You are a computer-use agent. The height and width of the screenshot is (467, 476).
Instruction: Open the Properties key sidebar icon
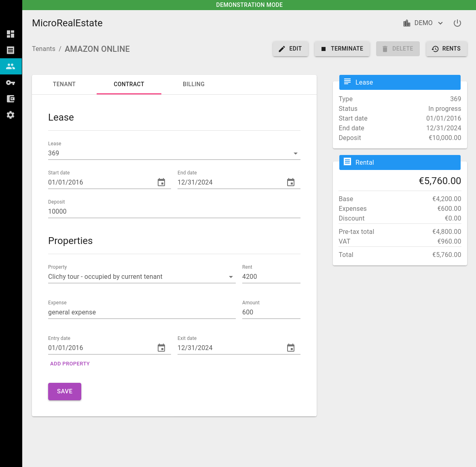pos(11,83)
